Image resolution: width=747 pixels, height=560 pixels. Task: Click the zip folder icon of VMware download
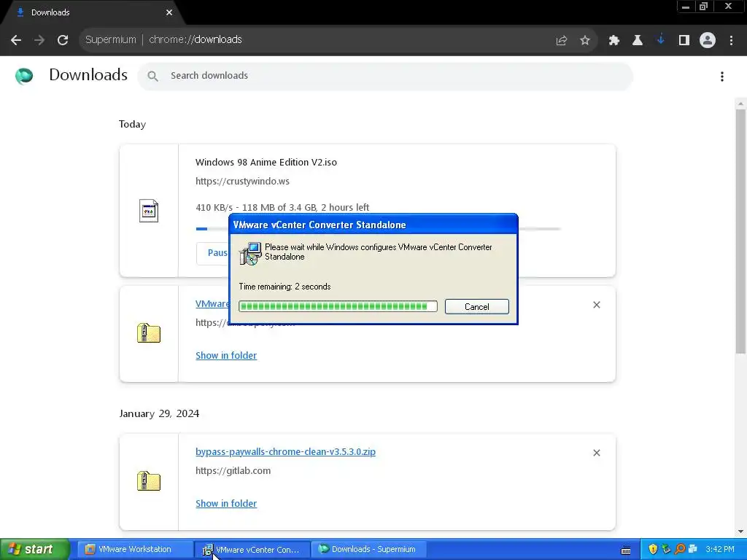tap(149, 332)
